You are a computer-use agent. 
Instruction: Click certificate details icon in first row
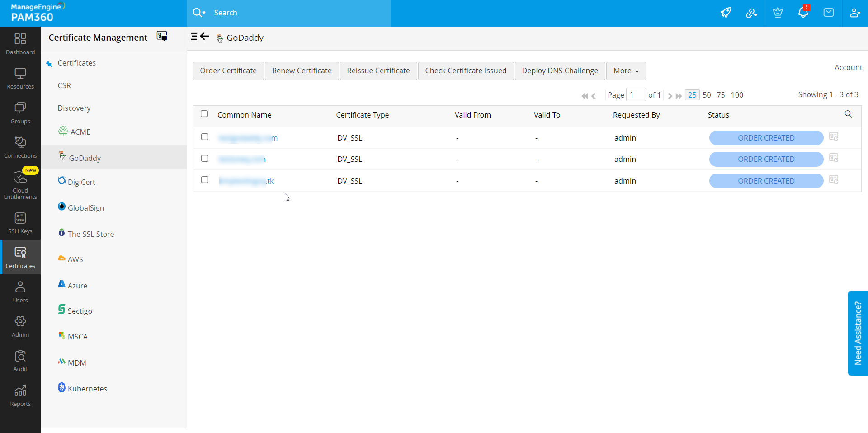[834, 136]
